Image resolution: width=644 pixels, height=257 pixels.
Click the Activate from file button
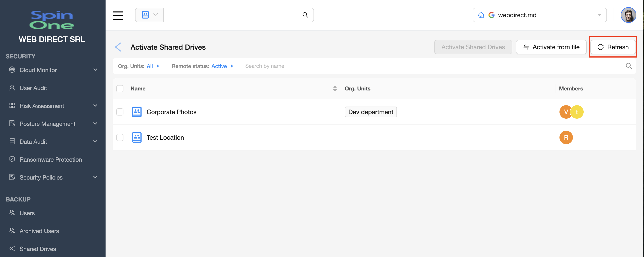point(551,47)
